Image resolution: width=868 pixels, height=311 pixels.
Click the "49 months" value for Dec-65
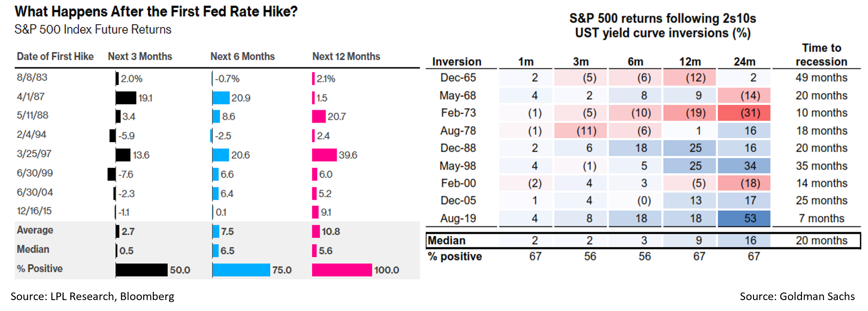coord(821,78)
